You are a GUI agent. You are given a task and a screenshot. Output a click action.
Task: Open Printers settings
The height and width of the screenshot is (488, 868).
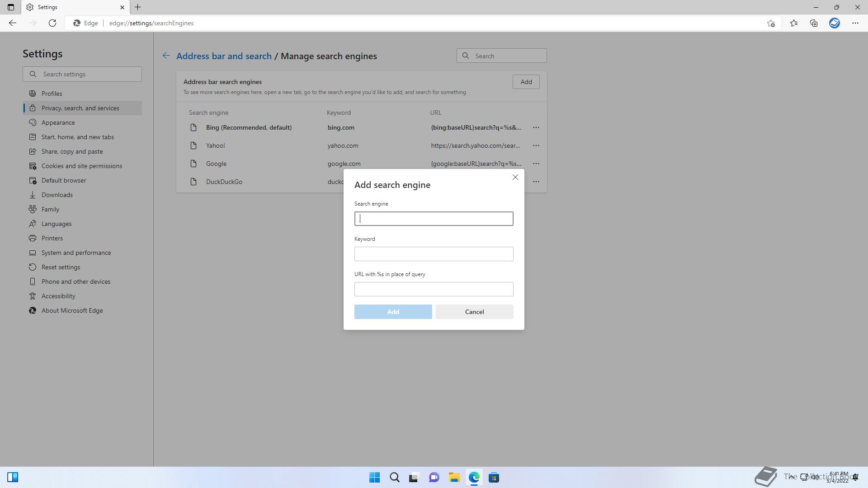(x=82, y=238)
